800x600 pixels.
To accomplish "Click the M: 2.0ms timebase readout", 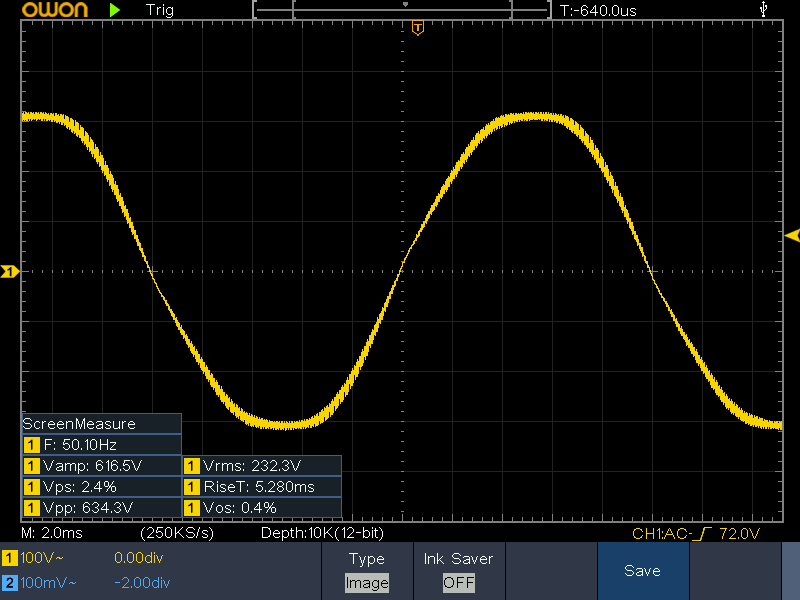I will (x=52, y=533).
